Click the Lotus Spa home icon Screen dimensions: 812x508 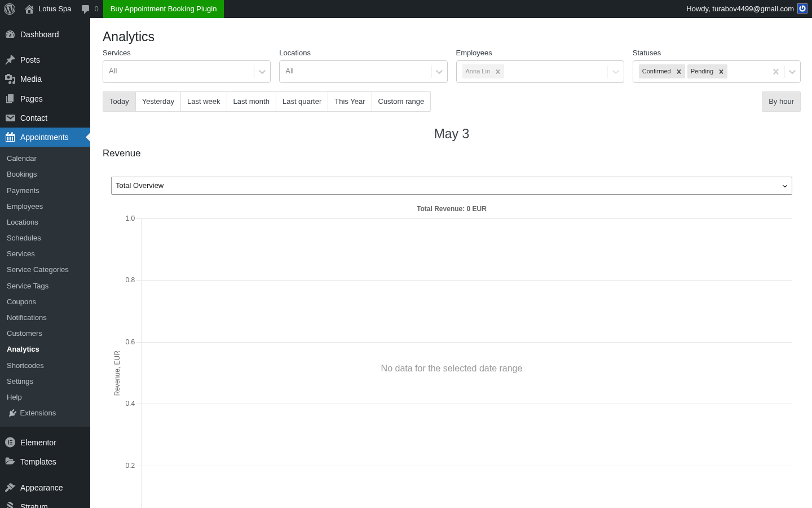[29, 9]
